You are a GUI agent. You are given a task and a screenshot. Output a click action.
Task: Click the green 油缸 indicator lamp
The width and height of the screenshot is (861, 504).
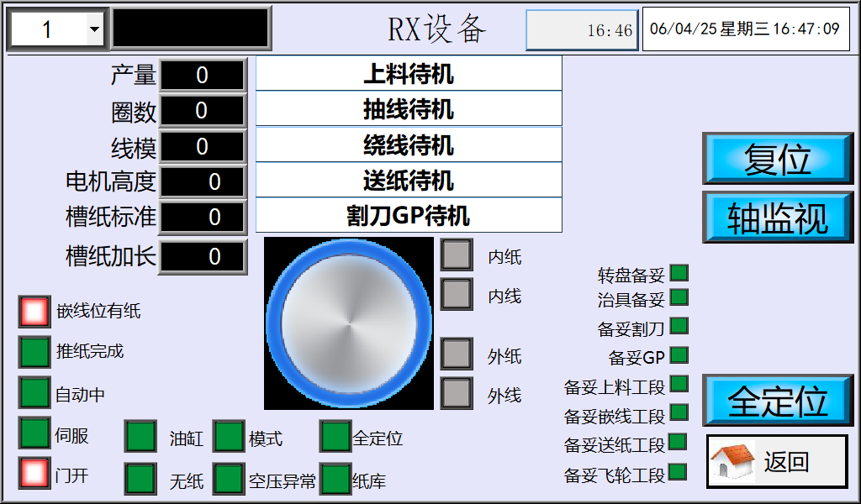(x=140, y=437)
